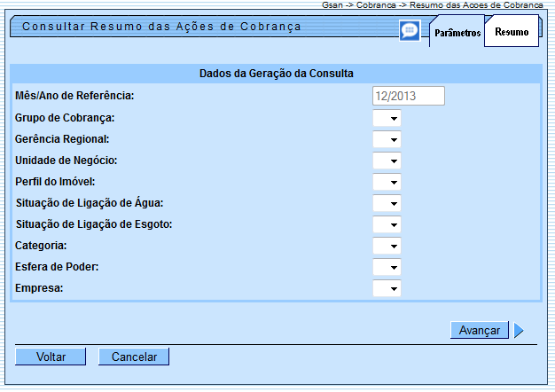Open the Resumo tab
The width and height of the screenshot is (555, 392).
[x=512, y=32]
